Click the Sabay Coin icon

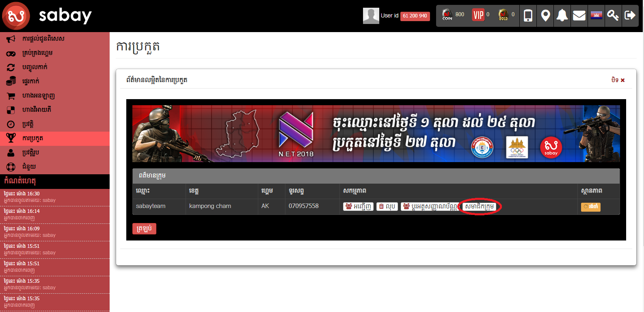coord(447,15)
